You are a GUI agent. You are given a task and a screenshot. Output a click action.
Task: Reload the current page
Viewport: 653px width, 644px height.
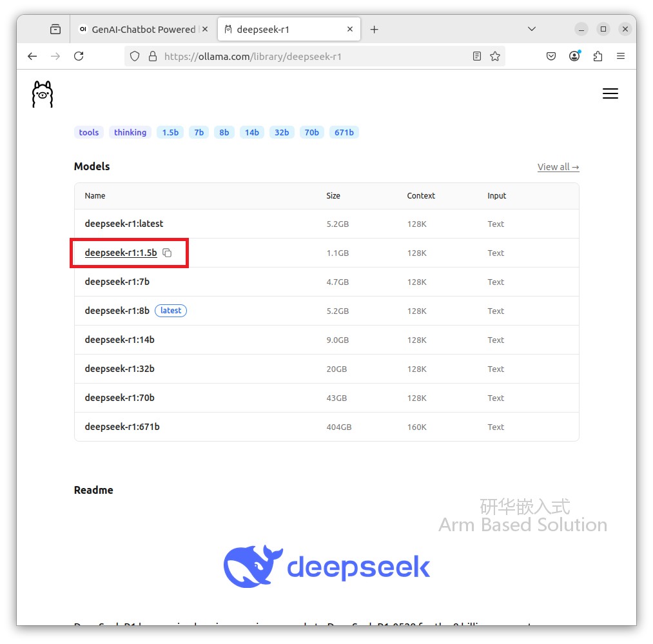[x=79, y=56]
